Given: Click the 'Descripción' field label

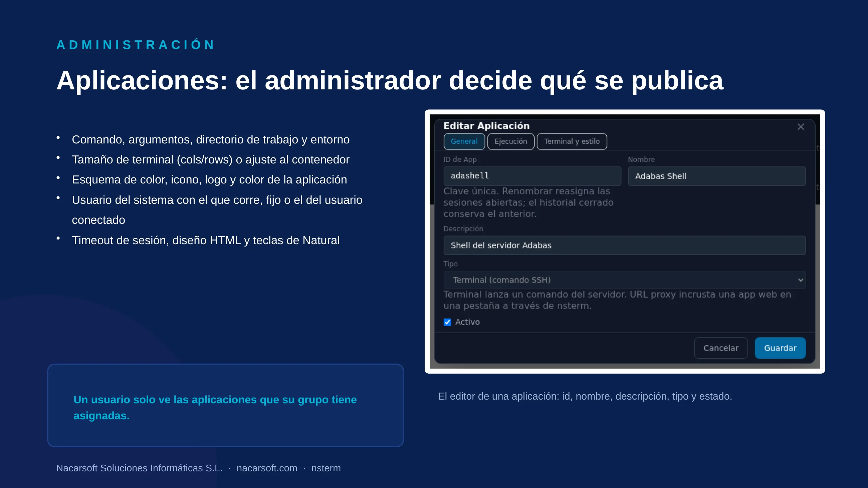Looking at the screenshot, I should coord(463,229).
